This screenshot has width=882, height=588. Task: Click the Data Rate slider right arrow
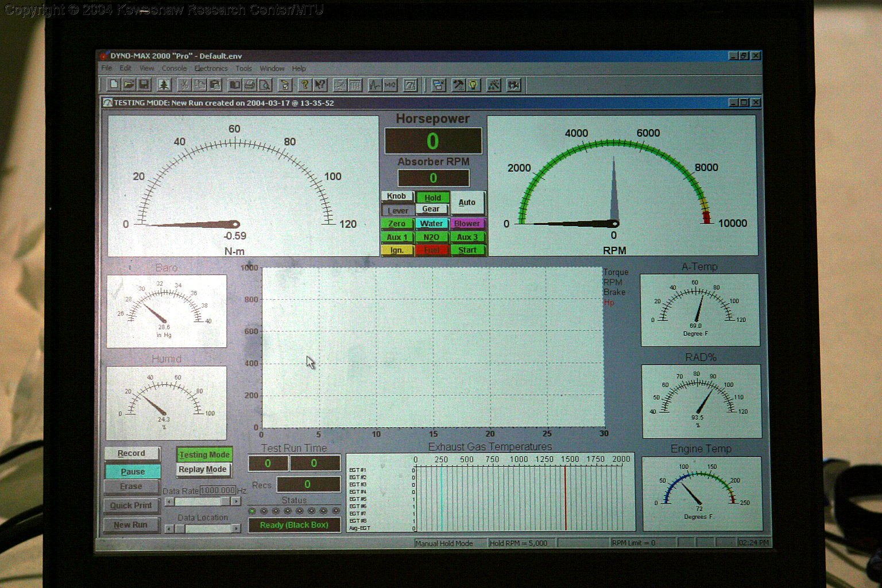tap(236, 501)
